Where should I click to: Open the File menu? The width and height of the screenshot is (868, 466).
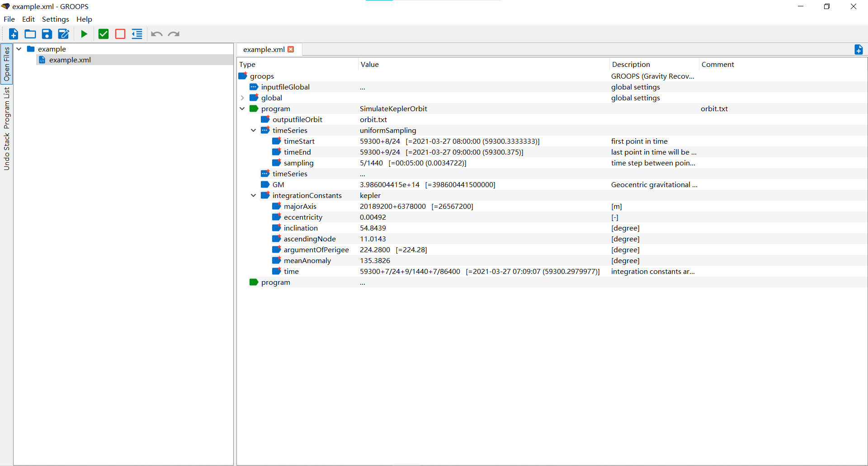(x=9, y=19)
